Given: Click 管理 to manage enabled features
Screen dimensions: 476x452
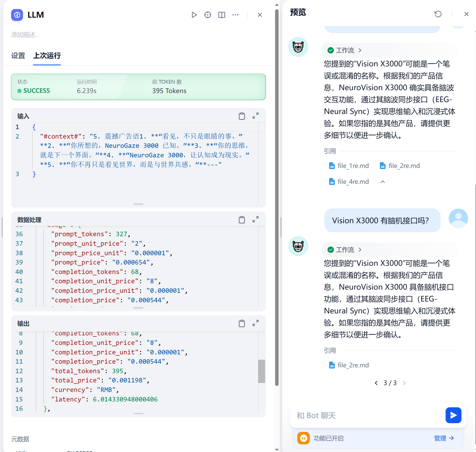Looking at the screenshot, I should tap(444, 438).
